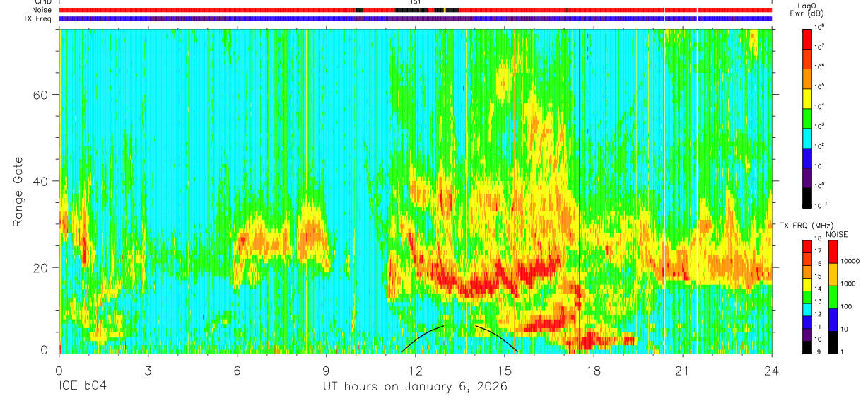868x401 pixels.
Task: Click the '21' UT hours tick label
Action: [683, 371]
